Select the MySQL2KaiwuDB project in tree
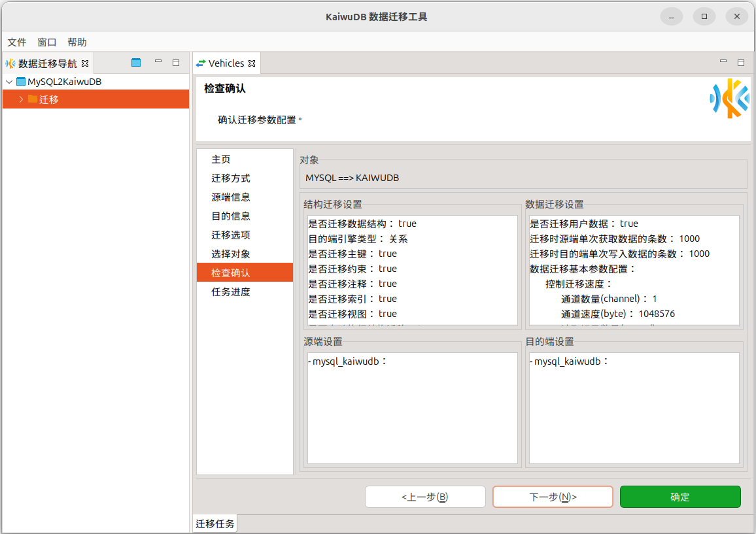 click(x=64, y=82)
